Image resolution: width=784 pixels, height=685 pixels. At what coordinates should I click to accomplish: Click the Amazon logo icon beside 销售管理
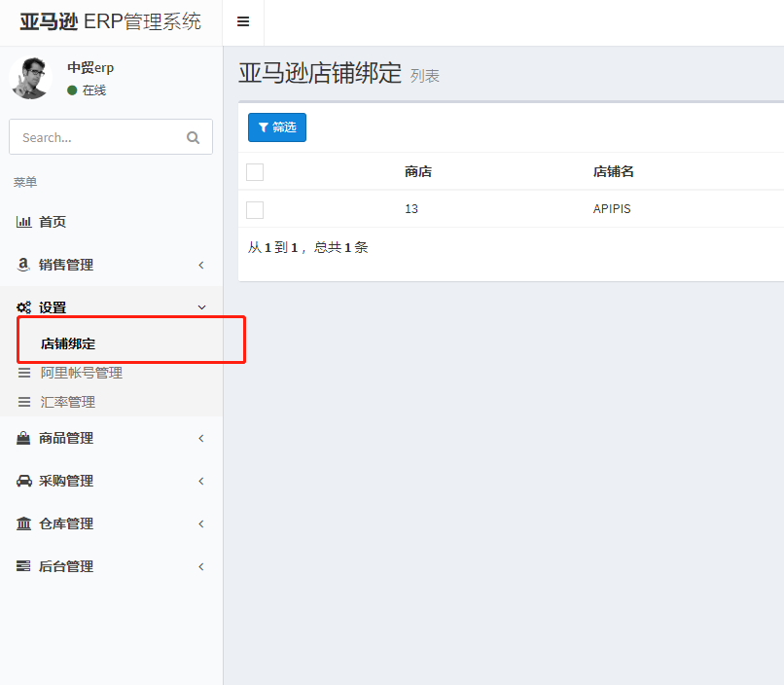[x=23, y=265]
